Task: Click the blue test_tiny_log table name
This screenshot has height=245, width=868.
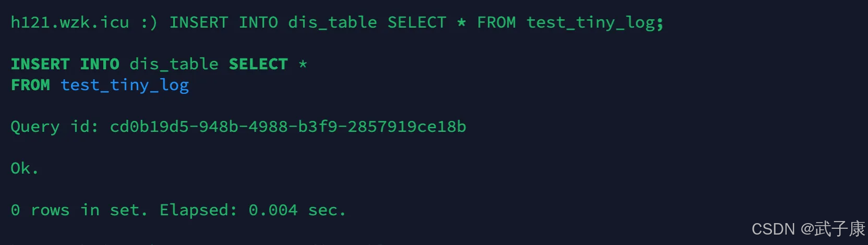Action: (125, 85)
